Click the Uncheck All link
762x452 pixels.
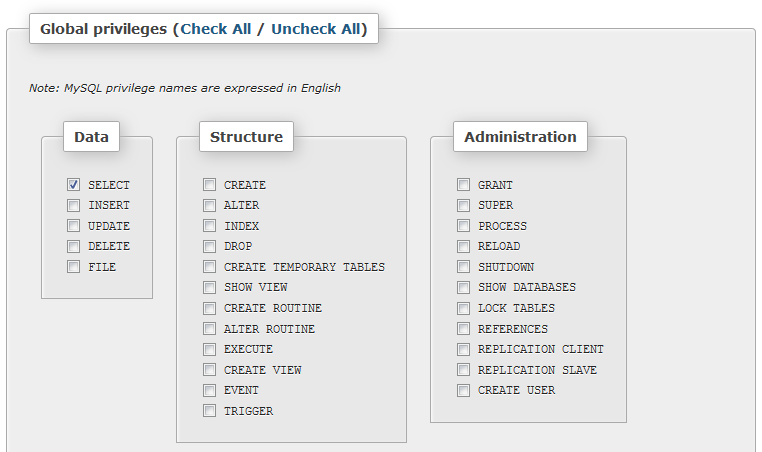coord(316,29)
